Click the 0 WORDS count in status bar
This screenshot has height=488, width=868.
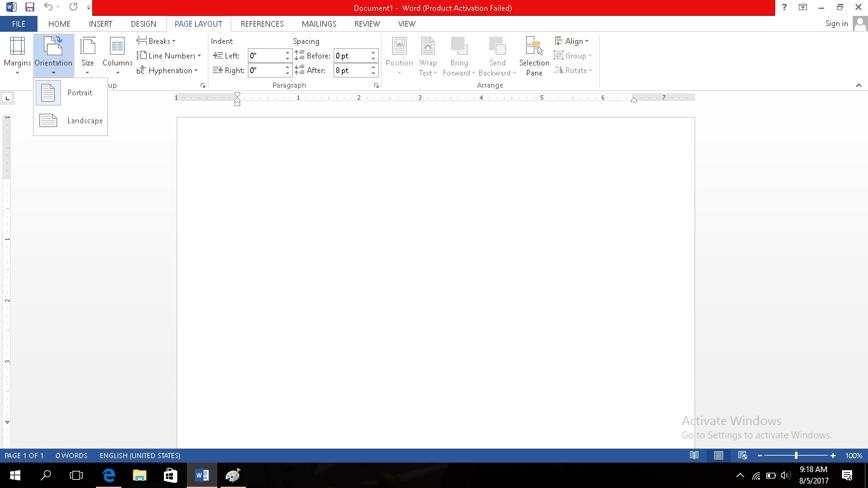point(71,456)
